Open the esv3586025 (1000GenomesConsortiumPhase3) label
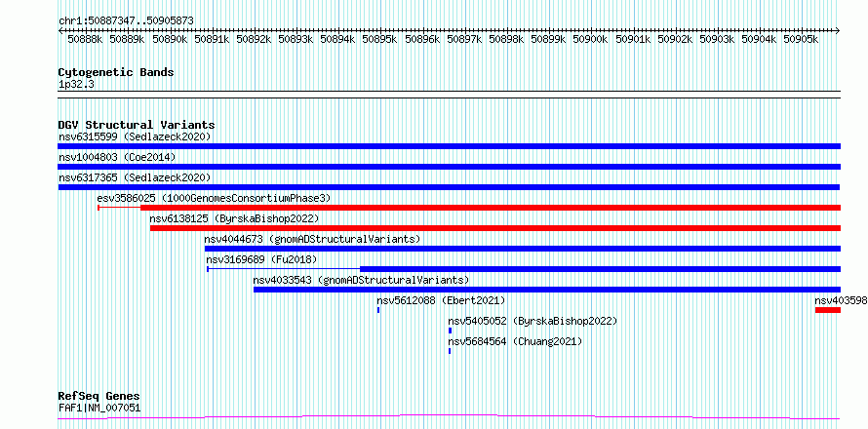The image size is (868, 429). (x=214, y=198)
